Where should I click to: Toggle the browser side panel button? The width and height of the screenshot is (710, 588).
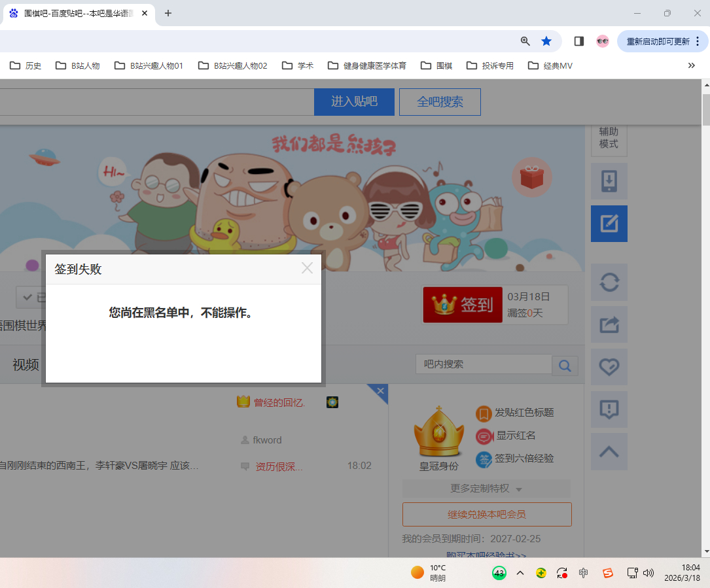578,41
